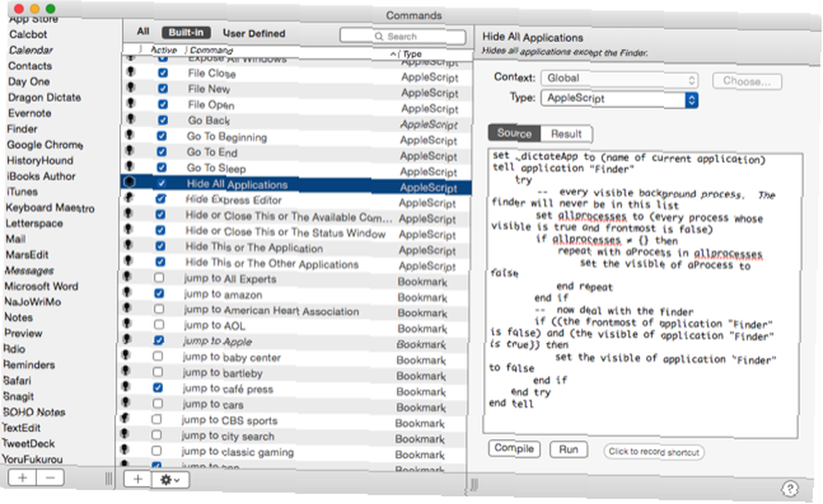Click the Choose... button
The height and width of the screenshot is (504, 823).
[747, 81]
